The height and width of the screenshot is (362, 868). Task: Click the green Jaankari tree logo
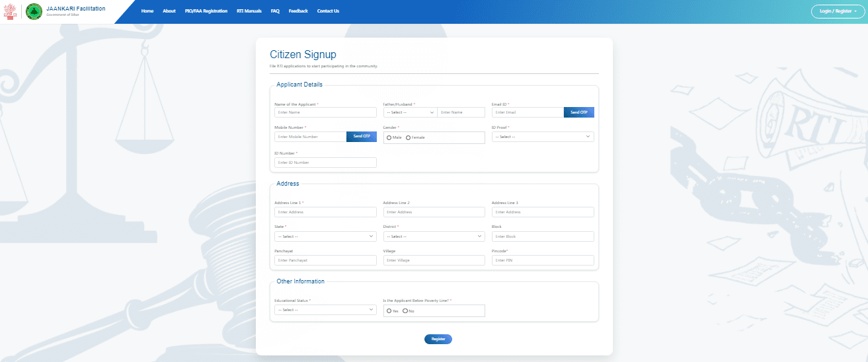tap(34, 12)
